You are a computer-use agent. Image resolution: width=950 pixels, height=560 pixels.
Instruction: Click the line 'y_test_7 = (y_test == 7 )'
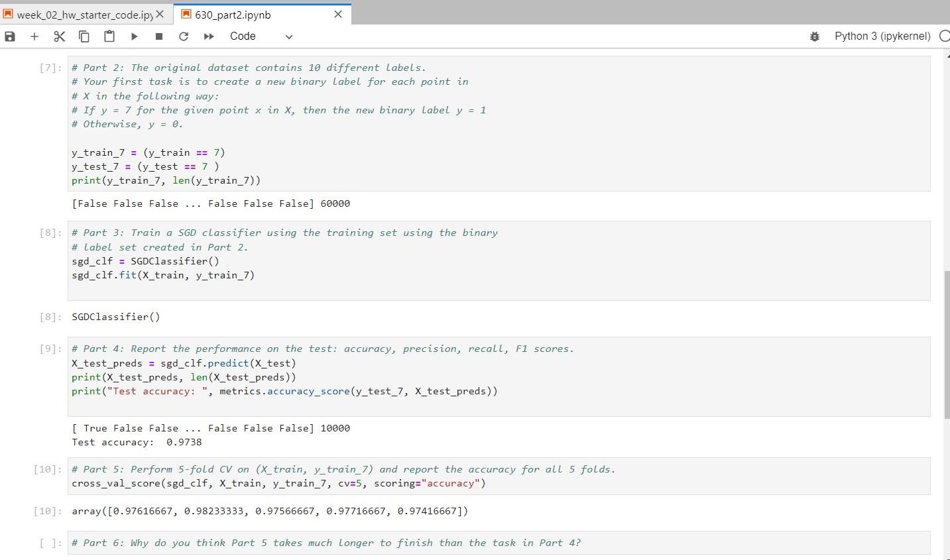click(145, 166)
